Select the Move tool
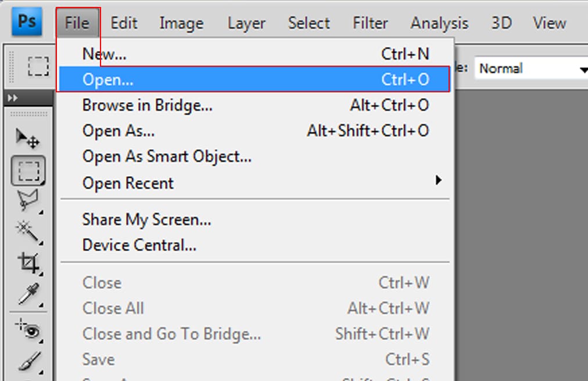The width and height of the screenshot is (588, 381). (27, 139)
